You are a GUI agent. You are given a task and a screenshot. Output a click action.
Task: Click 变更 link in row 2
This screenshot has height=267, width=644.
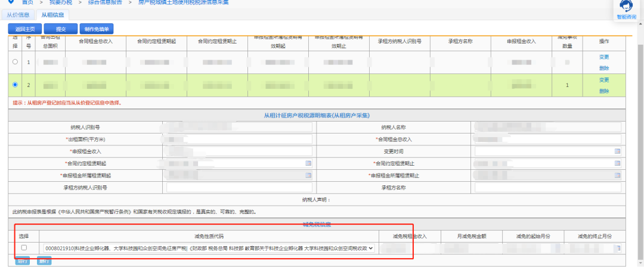point(603,80)
